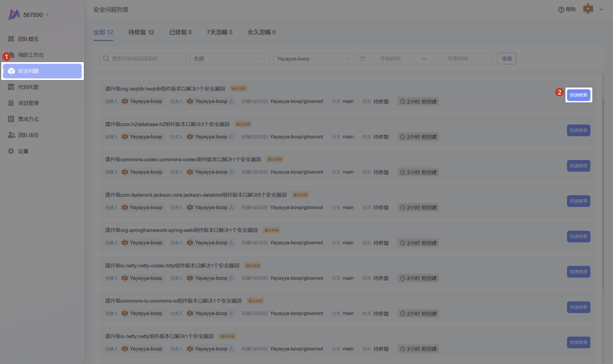The image size is (613, 364).
Task: Switch to the 永久忽略 0 tab
Action: click(x=261, y=32)
